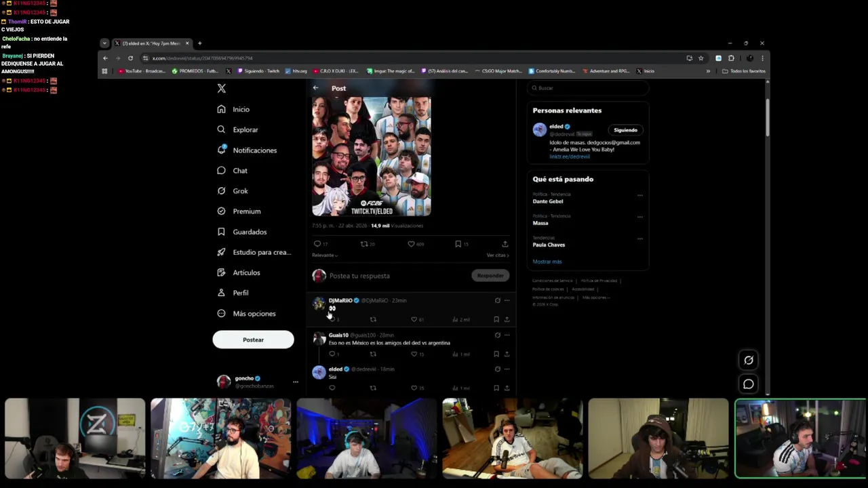Like the elded Sisi reply

pyautogui.click(x=414, y=388)
